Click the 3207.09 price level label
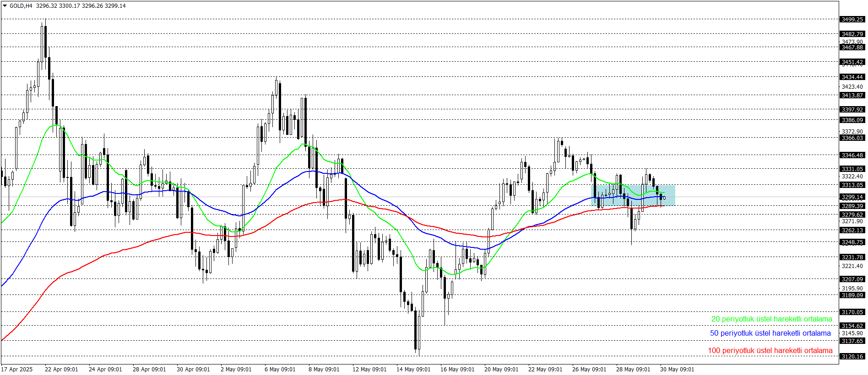 point(852,279)
